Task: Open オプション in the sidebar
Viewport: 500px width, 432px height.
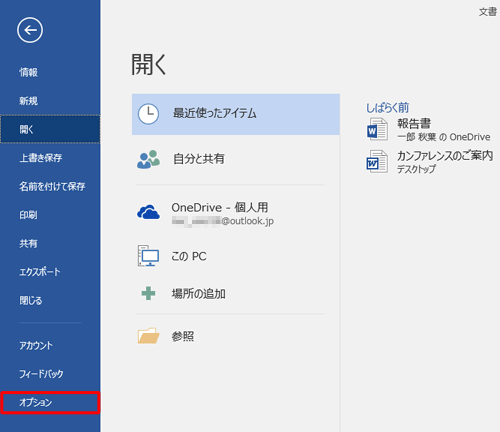Action: pyautogui.click(x=50, y=403)
